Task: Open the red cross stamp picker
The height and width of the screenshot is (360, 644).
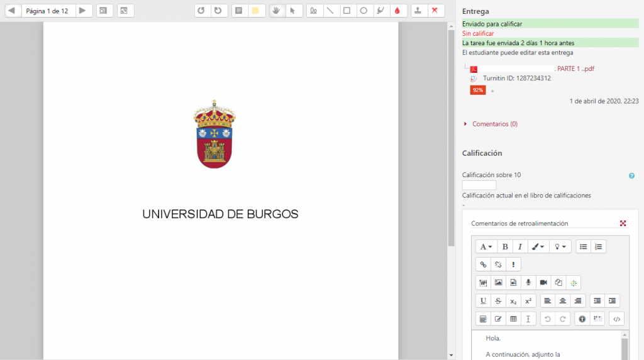Action: [x=435, y=11]
